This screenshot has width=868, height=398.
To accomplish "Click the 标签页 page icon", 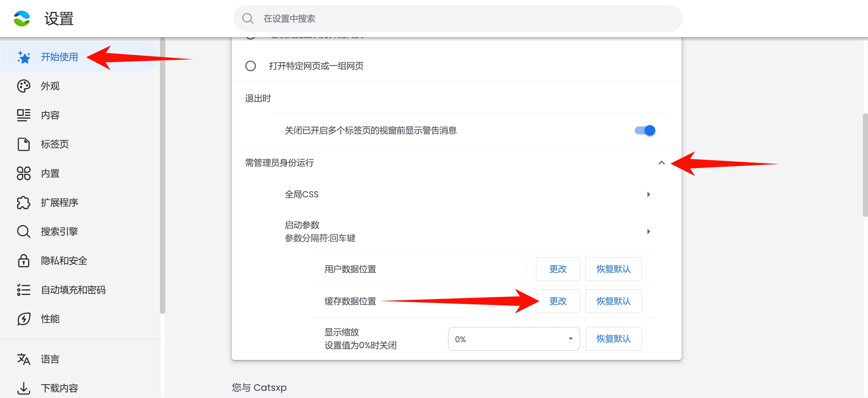I will tap(24, 144).
